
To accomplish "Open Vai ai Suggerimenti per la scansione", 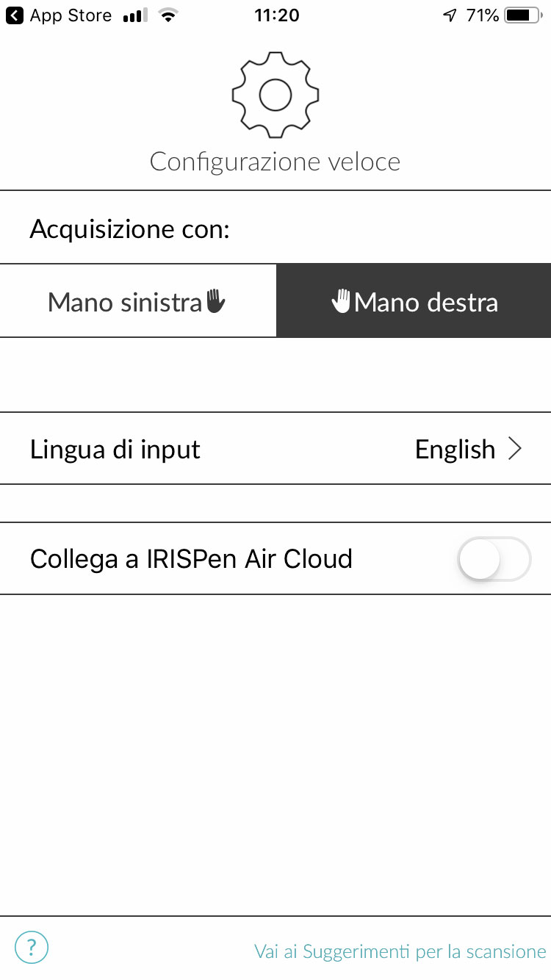I will pos(400,951).
